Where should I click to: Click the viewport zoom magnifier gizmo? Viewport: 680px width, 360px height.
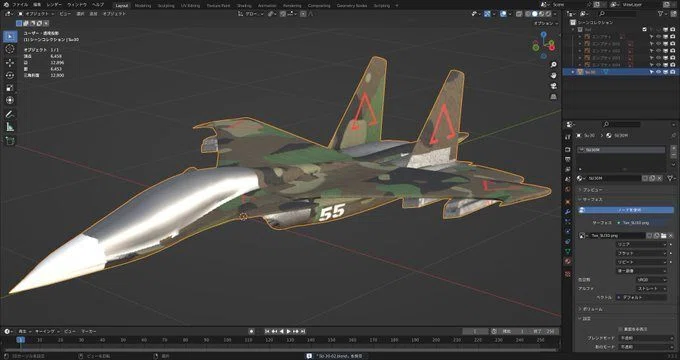(553, 65)
